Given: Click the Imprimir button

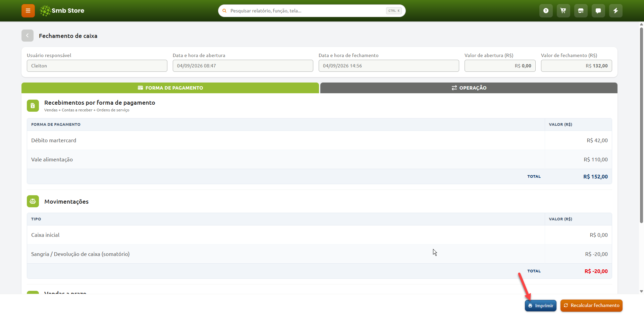Looking at the screenshot, I should 541,306.
